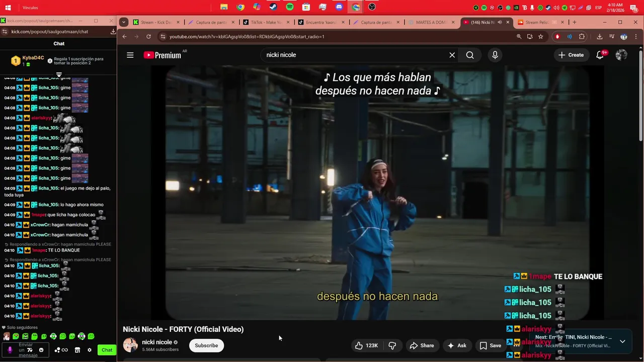644x362 pixels.
Task: Open Spotify from the taskbar
Action: tap(290, 7)
